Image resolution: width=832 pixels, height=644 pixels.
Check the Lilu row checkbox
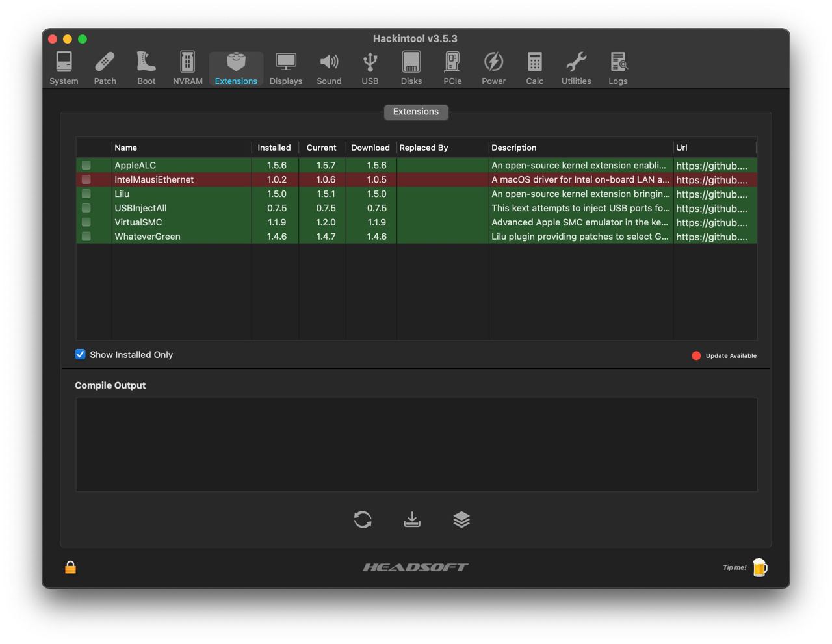(86, 194)
